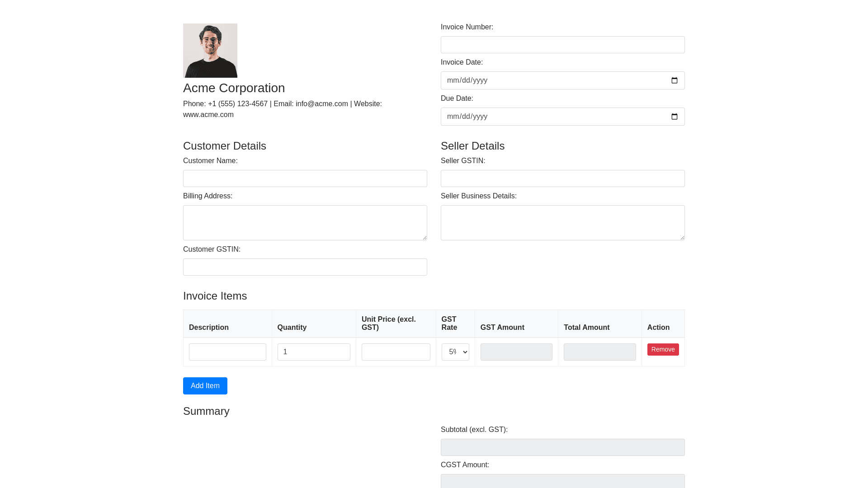Click the Add Item button
Image resolution: width=868 pixels, height=488 pixels.
click(205, 386)
